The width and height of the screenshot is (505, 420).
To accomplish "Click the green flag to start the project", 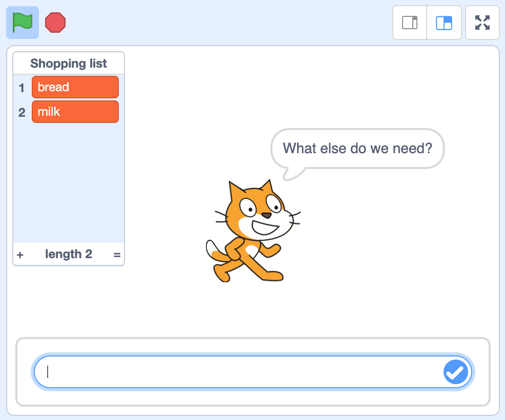I will [23, 23].
